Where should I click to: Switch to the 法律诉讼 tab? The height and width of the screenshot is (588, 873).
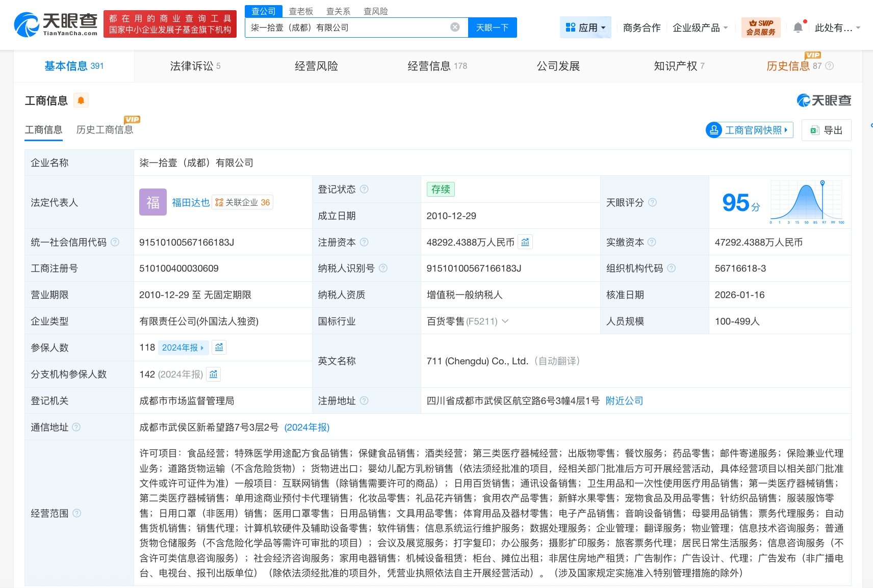coord(195,66)
